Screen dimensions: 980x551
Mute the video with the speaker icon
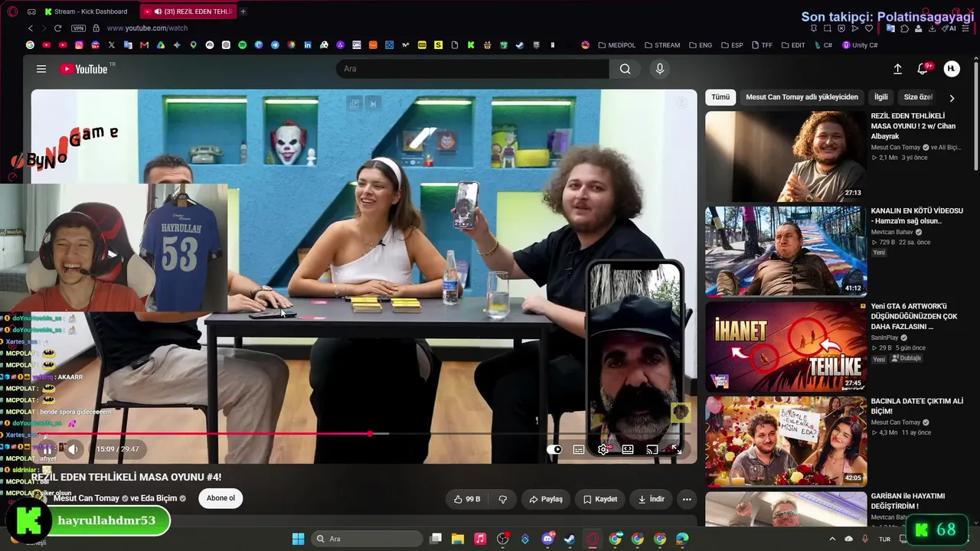(73, 449)
